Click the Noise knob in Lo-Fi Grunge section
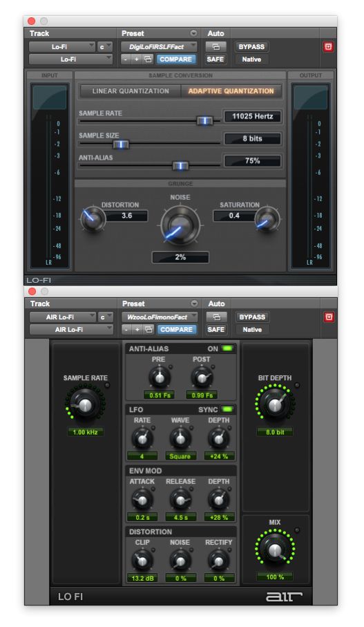The width and height of the screenshot is (364, 627). tap(180, 225)
